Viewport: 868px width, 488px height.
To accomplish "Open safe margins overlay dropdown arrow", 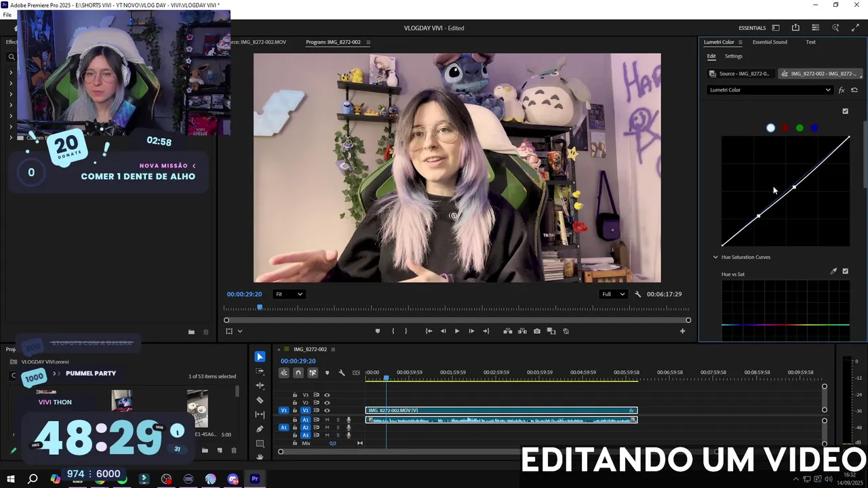I will tap(240, 331).
